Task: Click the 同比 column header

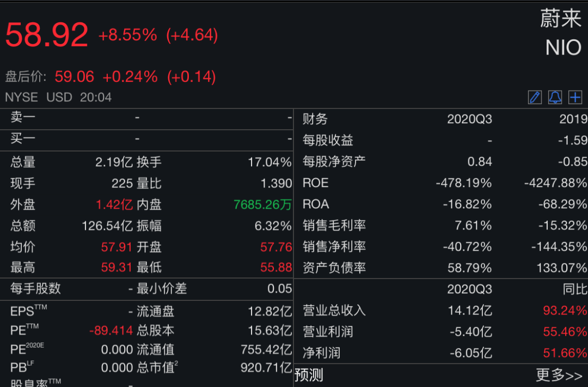Action: tap(575, 289)
